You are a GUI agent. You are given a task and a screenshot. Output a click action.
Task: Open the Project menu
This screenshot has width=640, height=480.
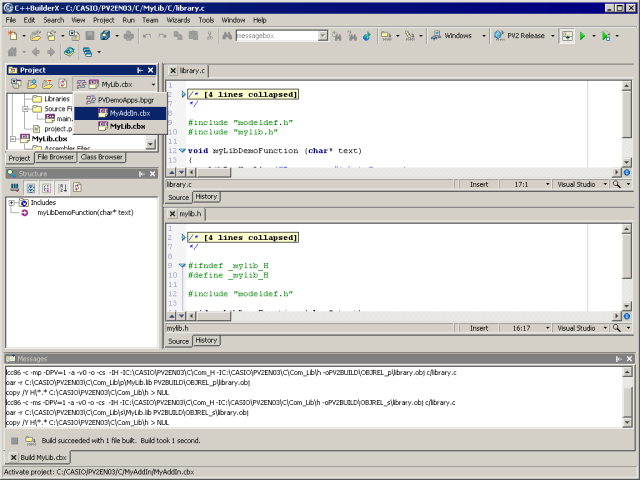pos(104,20)
